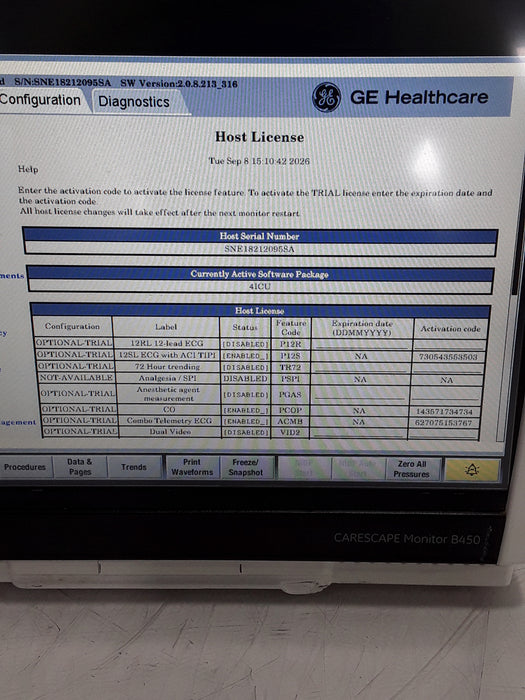Image resolution: width=525 pixels, height=700 pixels.
Task: Click host serial number value SNE18212095SA
Action: click(259, 249)
